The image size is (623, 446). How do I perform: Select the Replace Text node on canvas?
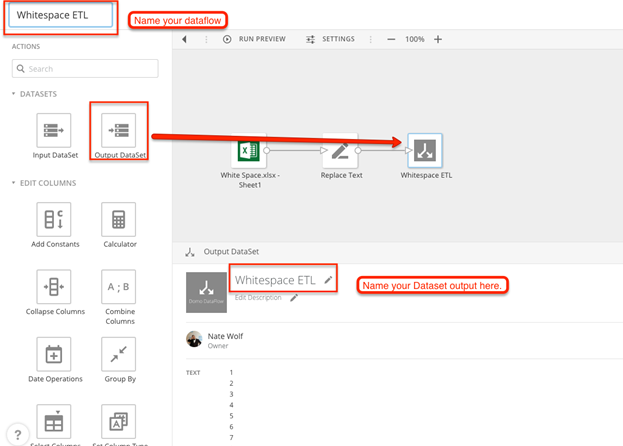341,151
